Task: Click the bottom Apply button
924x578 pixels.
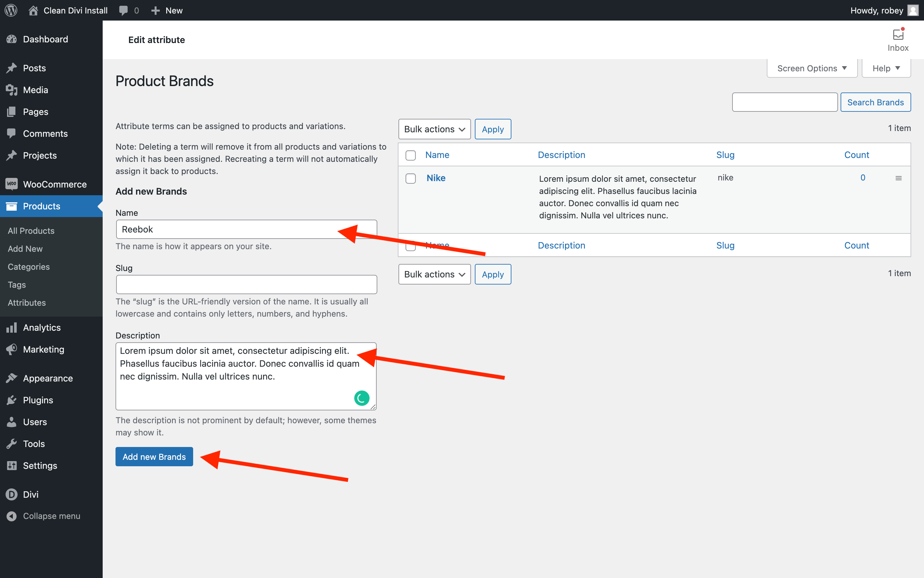Action: pyautogui.click(x=493, y=274)
